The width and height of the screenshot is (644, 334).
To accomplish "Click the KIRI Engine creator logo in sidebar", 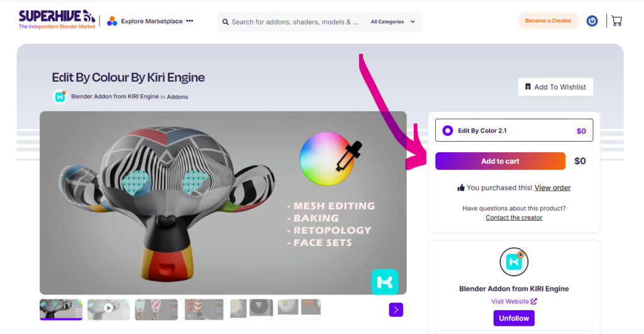I will [x=514, y=262].
